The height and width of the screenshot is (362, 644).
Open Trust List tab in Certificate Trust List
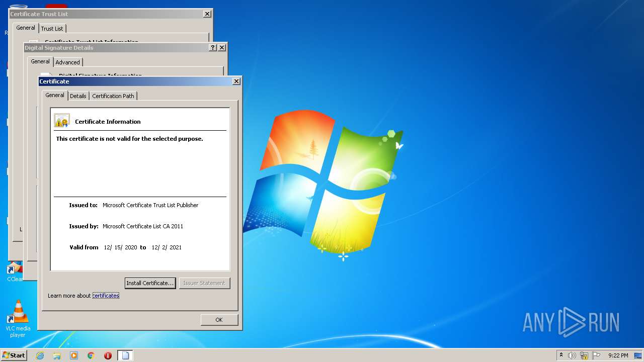pyautogui.click(x=52, y=29)
